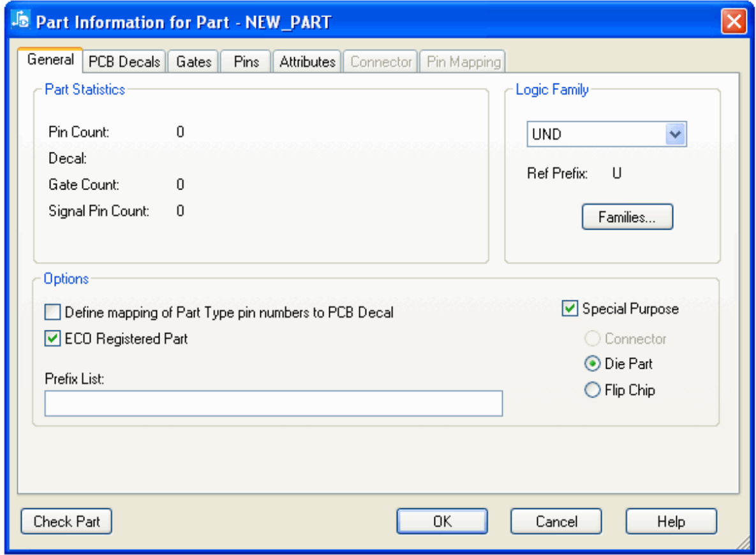The height and width of the screenshot is (555, 756).
Task: Open the PCB Decals tab
Action: (x=124, y=62)
